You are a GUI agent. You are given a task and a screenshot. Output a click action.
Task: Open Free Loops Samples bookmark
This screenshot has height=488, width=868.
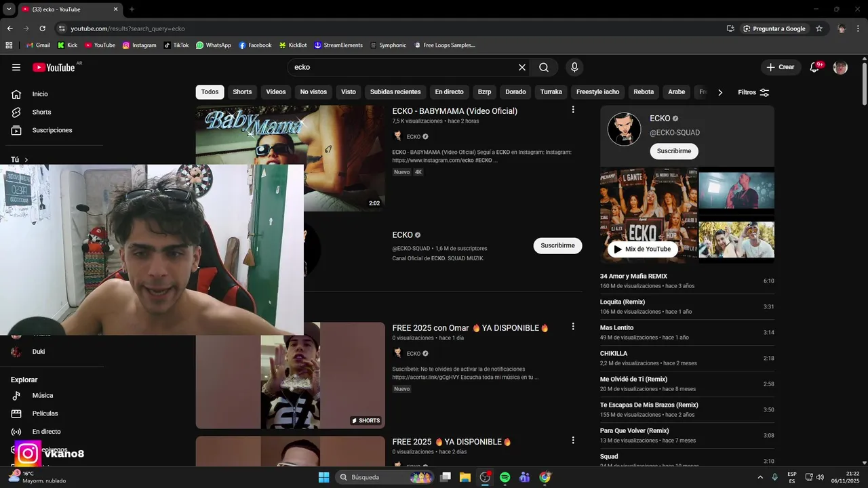pyautogui.click(x=444, y=45)
